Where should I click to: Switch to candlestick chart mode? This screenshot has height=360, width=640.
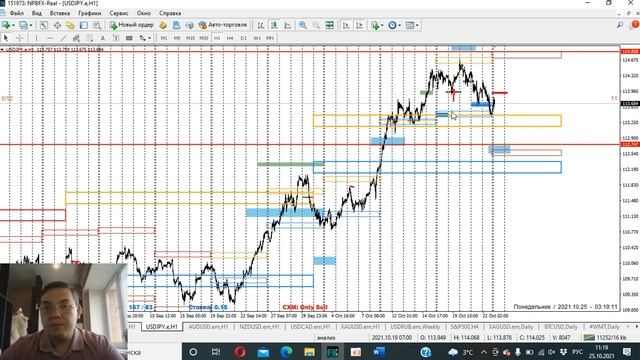click(274, 25)
